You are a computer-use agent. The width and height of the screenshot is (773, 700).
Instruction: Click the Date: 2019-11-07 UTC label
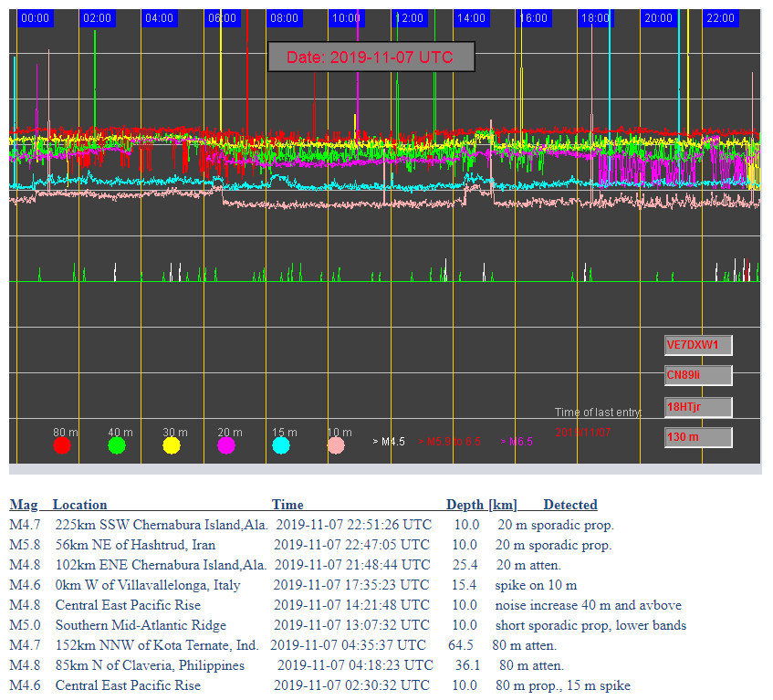[x=371, y=57]
